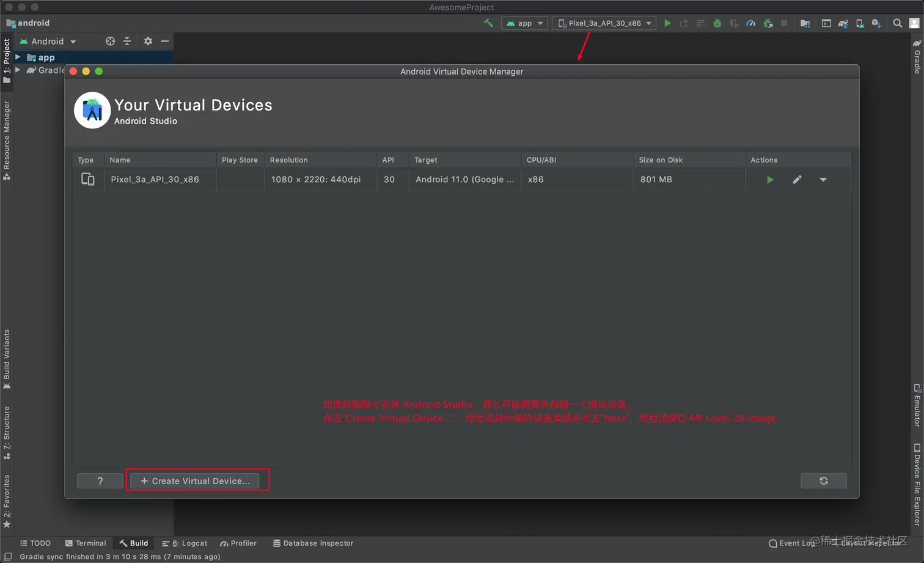Open the Actions dropdown arrow for Pixel_3a_API_30_x86
Viewport: 924px width, 563px height.
coord(823,180)
